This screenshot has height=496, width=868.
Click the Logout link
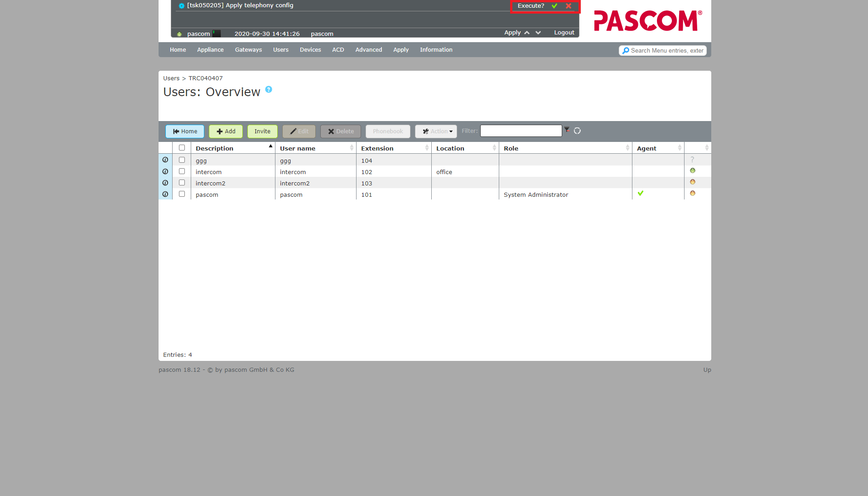click(x=564, y=33)
